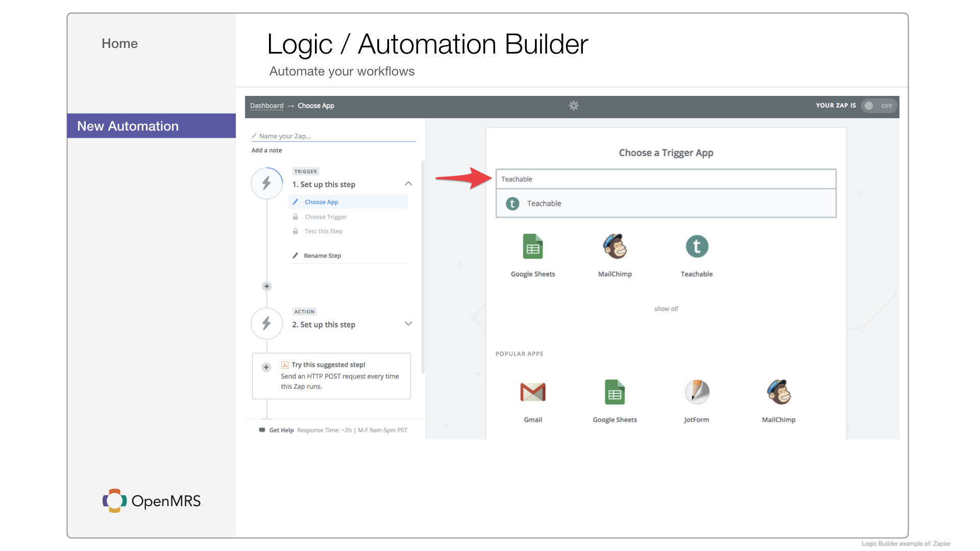Image resolution: width=980 pixels, height=551 pixels.
Task: Open the Choose App substep
Action: tap(349, 202)
